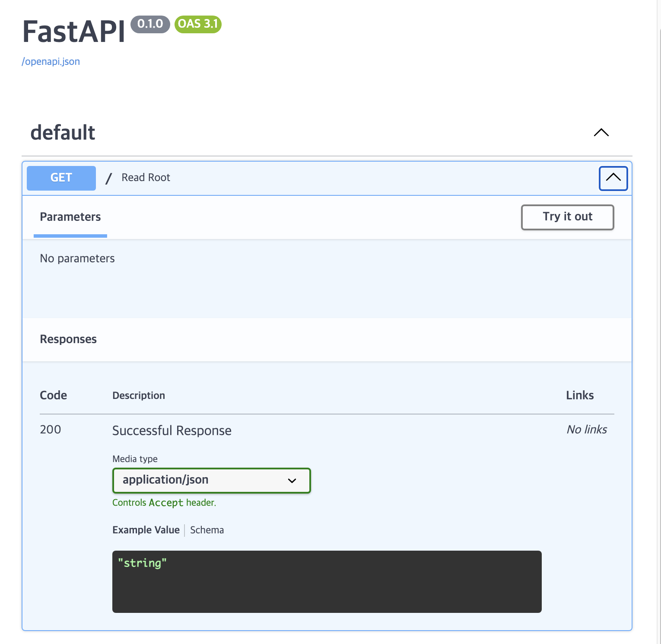Open the application/json media type dropdown

pyautogui.click(x=211, y=480)
